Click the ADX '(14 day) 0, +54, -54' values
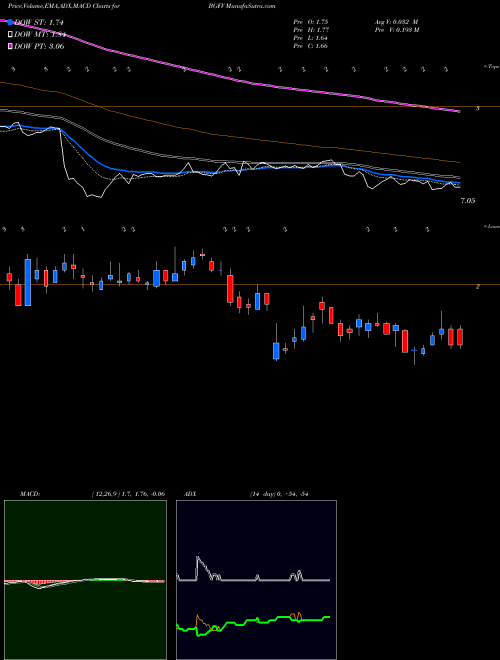 tap(279, 494)
